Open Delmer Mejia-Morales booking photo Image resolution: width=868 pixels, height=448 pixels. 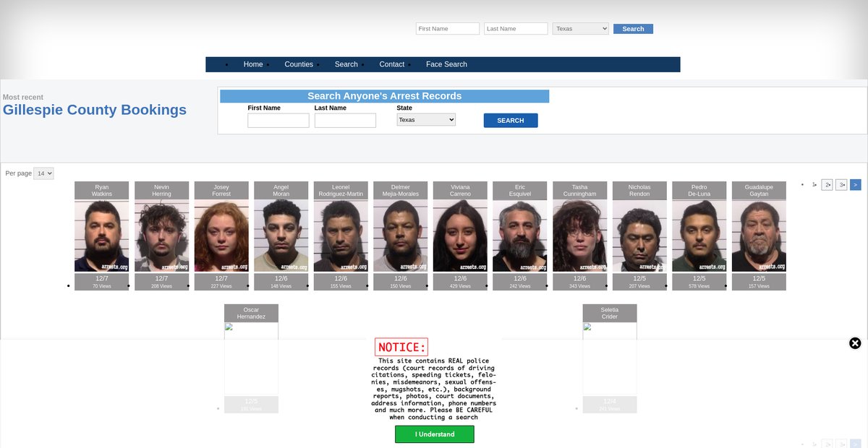pos(401,236)
